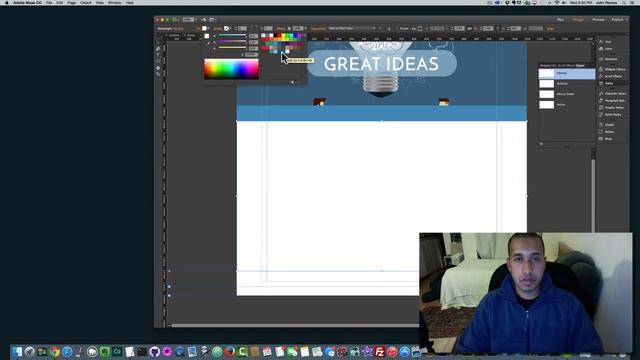The image size is (640, 360).
Task: Click the Effects link in control bar
Action: (x=280, y=29)
